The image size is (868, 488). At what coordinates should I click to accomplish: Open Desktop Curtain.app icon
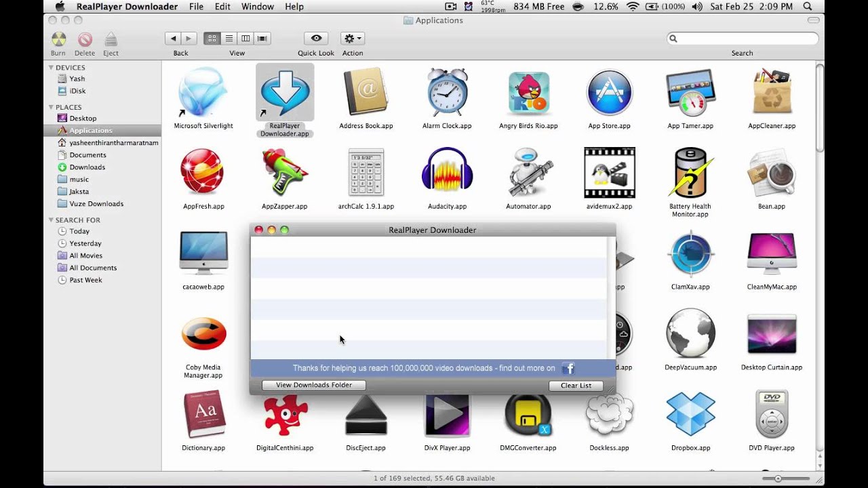click(772, 334)
